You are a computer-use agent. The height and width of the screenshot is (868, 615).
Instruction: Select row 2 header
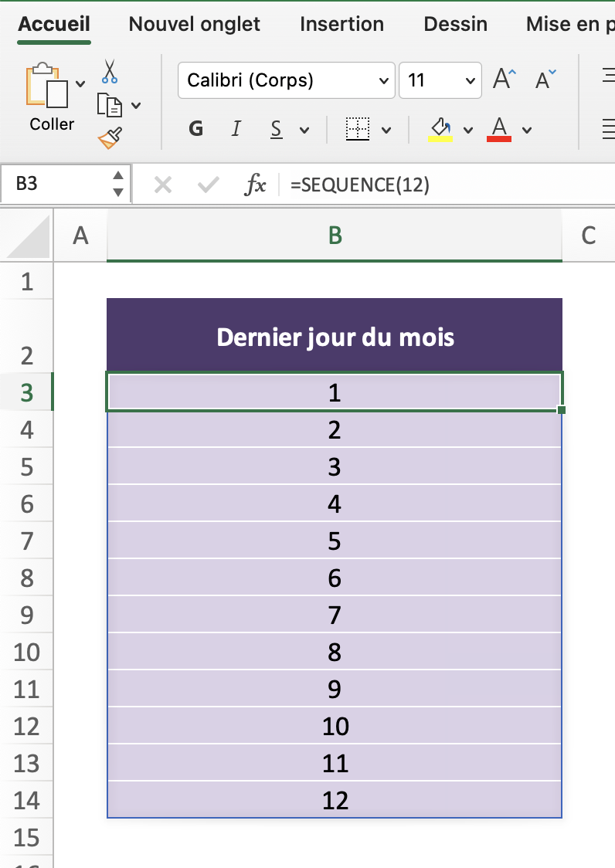(26, 335)
